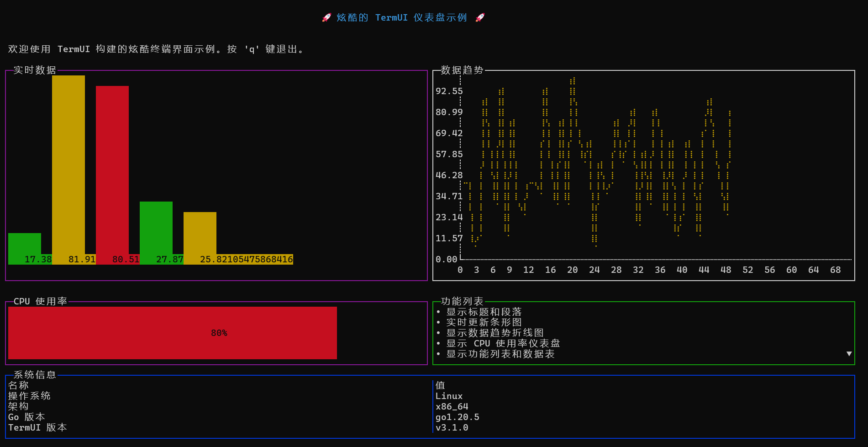The width and height of the screenshot is (868, 447).
Task: Click the 值 table header
Action: click(x=440, y=385)
